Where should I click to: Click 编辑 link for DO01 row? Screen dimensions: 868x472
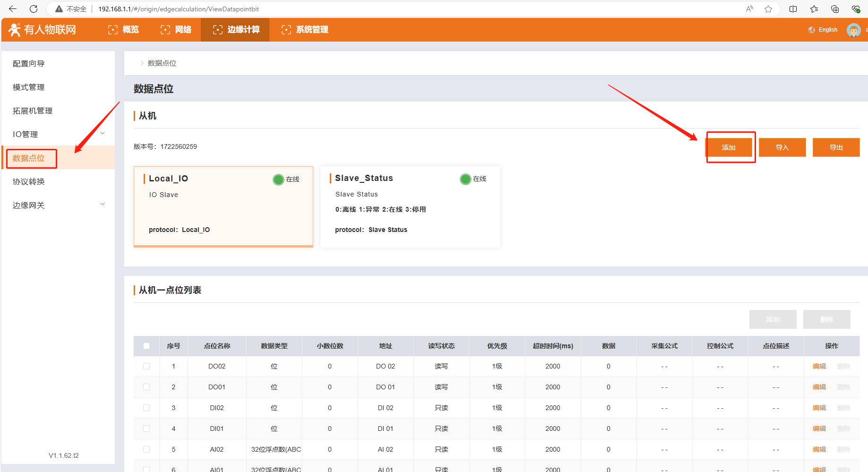click(x=819, y=387)
